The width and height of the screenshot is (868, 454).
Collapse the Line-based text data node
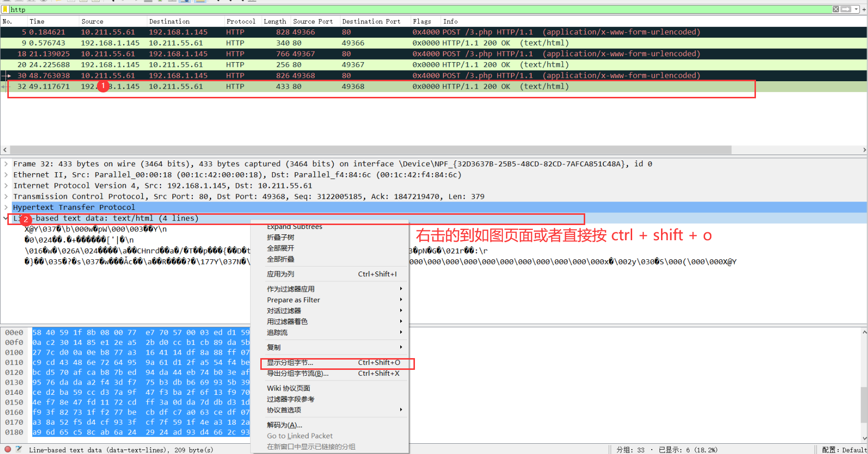[x=6, y=218]
